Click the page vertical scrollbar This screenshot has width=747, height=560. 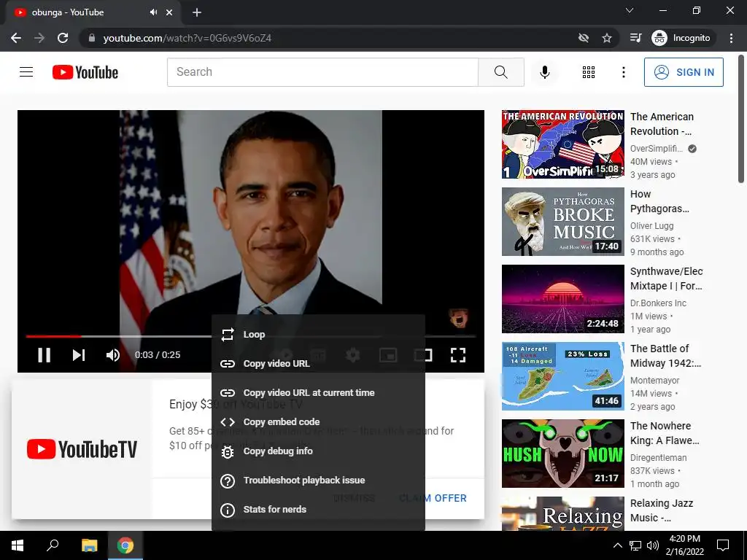tap(741, 119)
